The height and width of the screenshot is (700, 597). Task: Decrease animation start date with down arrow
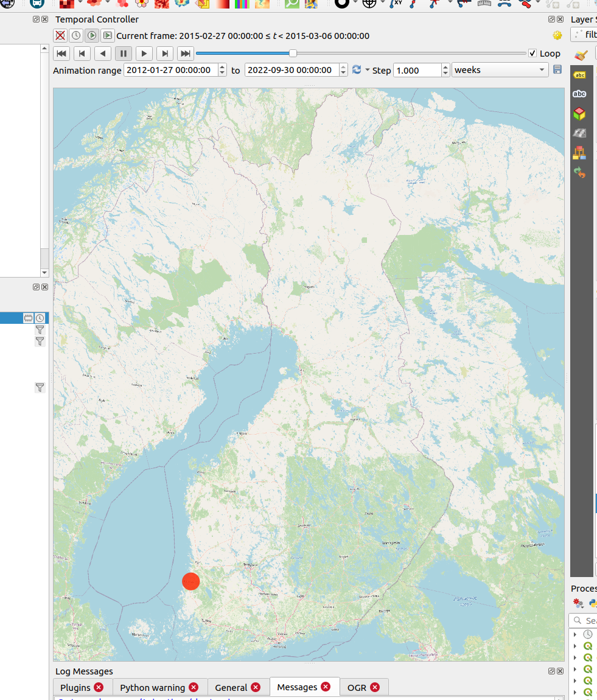click(222, 73)
